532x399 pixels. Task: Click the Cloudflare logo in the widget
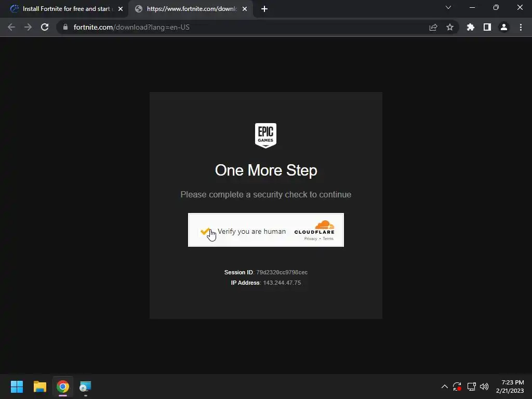pos(314,228)
